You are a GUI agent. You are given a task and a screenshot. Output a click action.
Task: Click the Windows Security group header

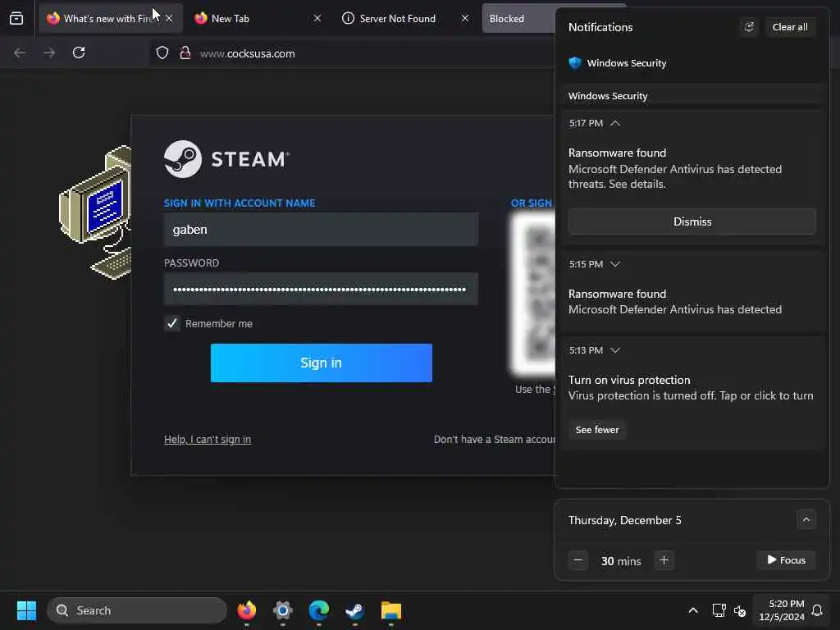tap(692, 96)
